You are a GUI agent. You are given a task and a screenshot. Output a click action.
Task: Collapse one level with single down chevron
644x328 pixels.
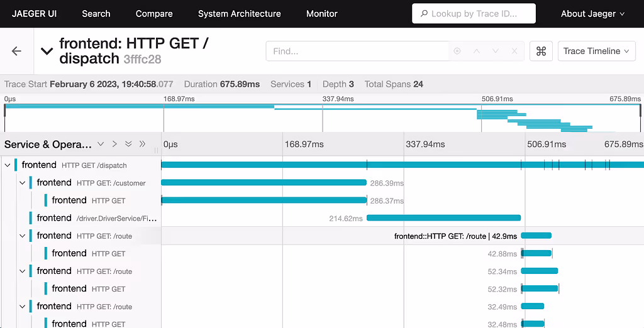[x=101, y=144]
